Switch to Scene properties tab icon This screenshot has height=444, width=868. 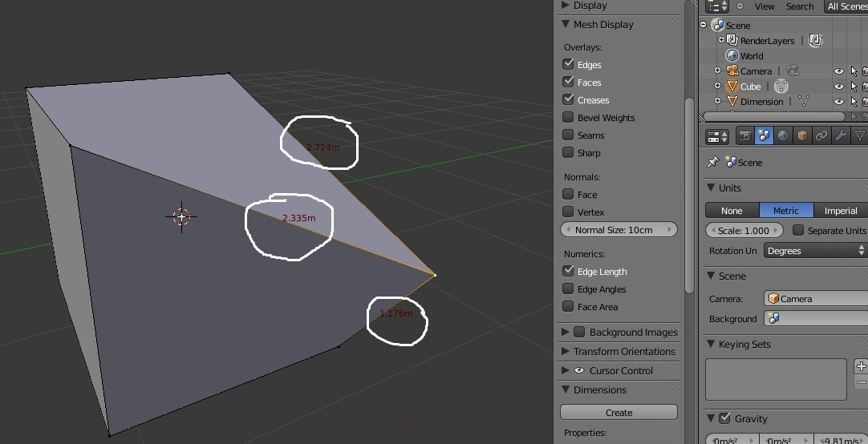tap(764, 136)
